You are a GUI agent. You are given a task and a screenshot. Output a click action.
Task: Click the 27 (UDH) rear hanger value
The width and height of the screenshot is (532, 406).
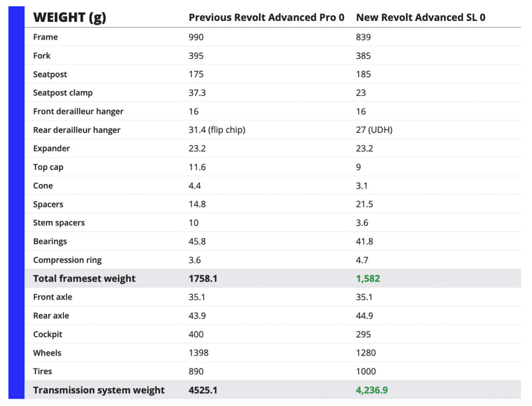374,130
